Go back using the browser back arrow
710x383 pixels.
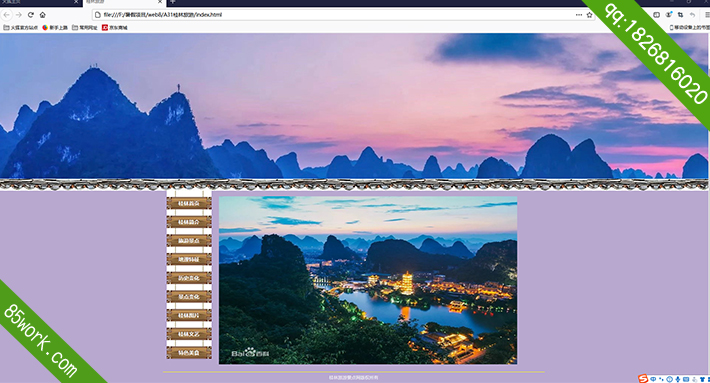pyautogui.click(x=6, y=15)
